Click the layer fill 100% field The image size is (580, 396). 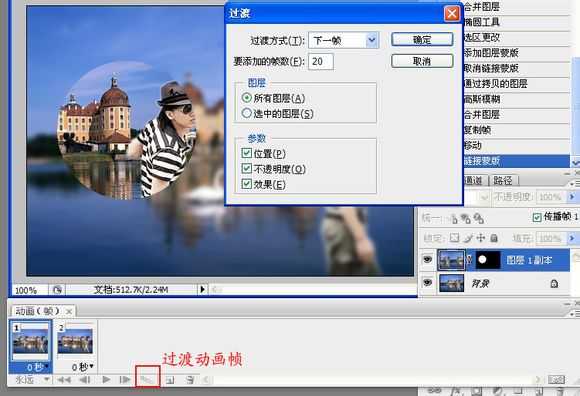click(x=551, y=238)
